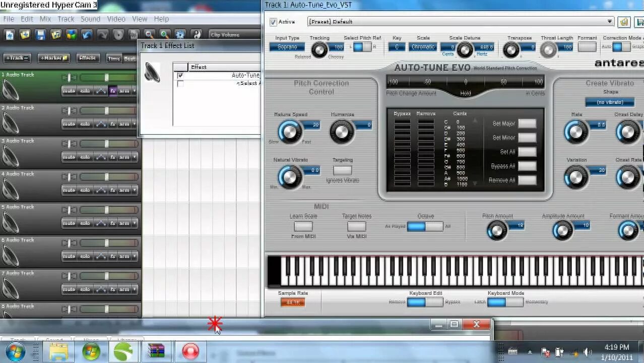644x363 pixels.
Task: Click the Open Project folder icon
Action: pyautogui.click(x=25, y=35)
